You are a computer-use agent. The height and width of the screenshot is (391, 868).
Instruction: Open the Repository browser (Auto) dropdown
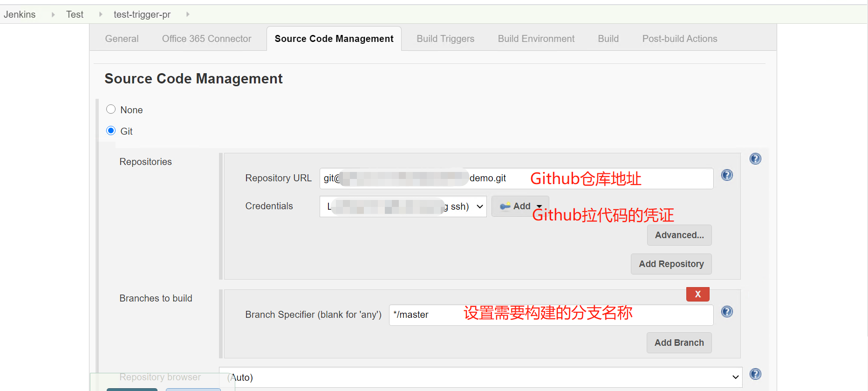pyautogui.click(x=481, y=377)
